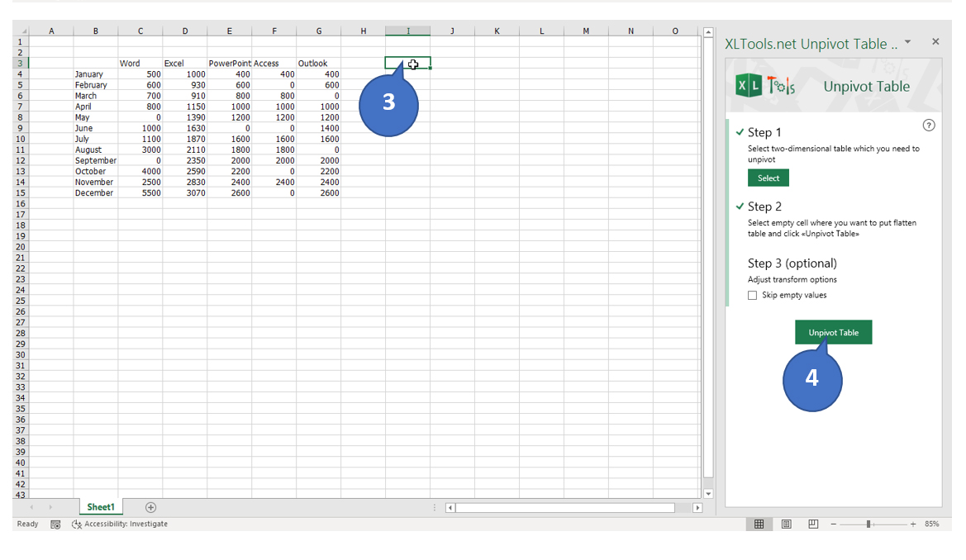Switch to Page Break Preview icon
The height and width of the screenshot is (560, 966).
[813, 524]
